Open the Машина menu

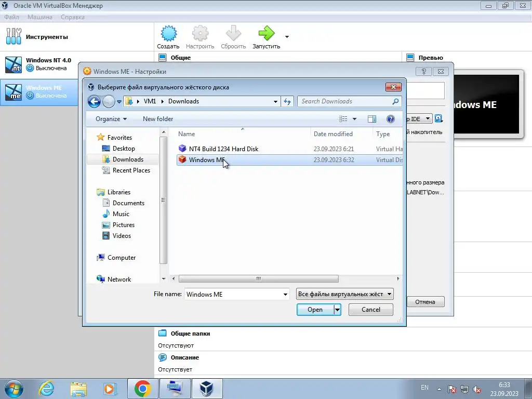[x=39, y=17]
